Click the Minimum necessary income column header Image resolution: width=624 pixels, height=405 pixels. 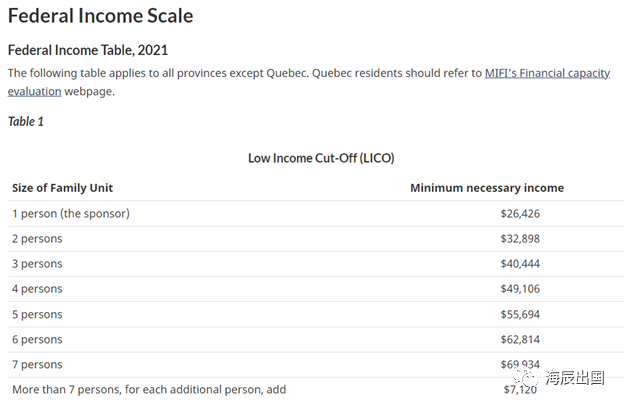pos(487,188)
